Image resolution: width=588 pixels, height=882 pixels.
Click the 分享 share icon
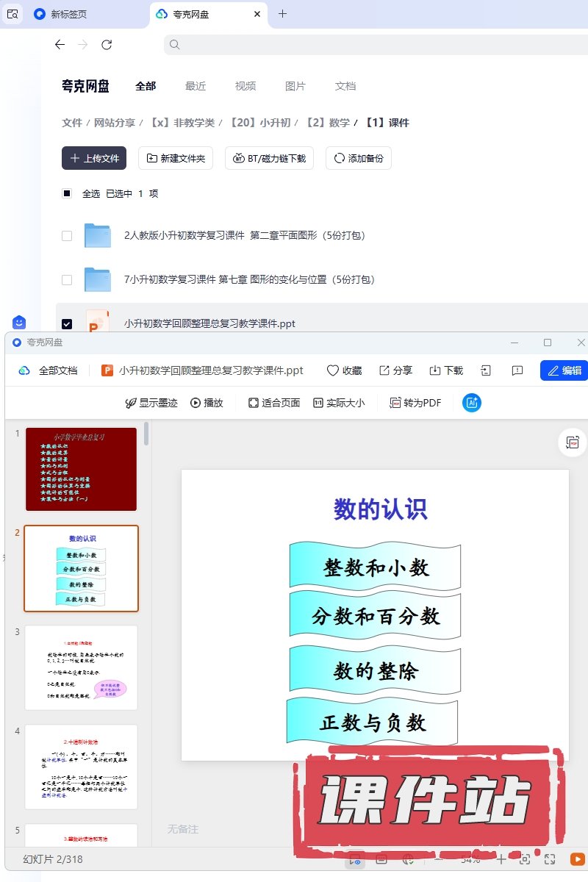point(384,370)
